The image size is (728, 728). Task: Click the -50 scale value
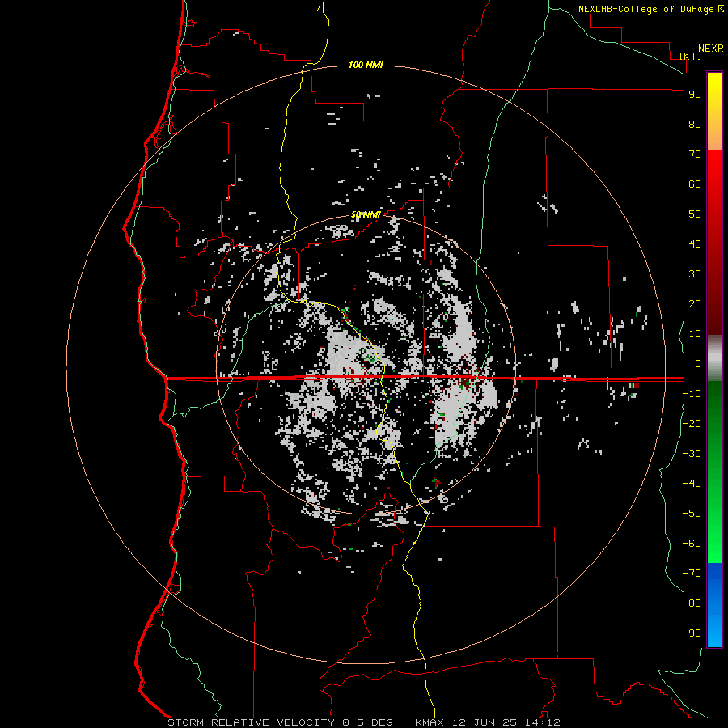692,514
